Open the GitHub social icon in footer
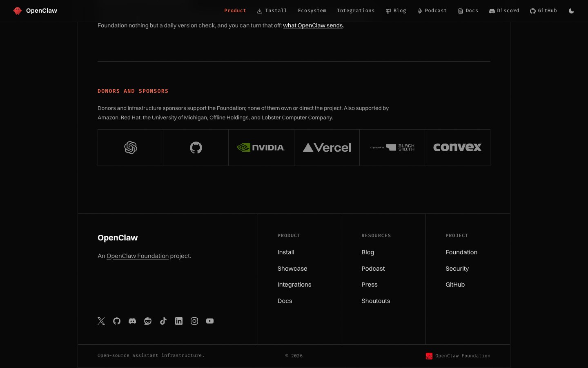Viewport: 588px width, 368px height. 117,321
